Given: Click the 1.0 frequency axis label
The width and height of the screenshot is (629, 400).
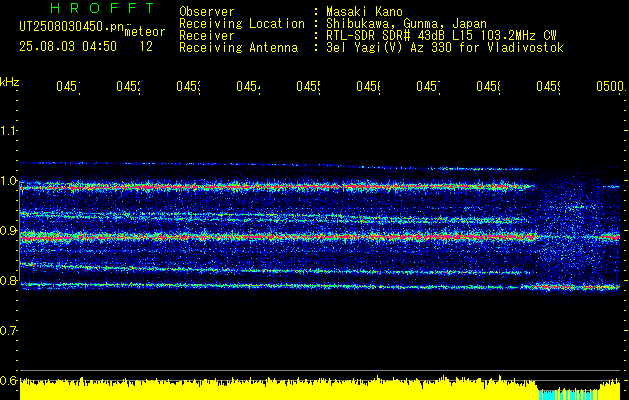Looking at the screenshot, I should tap(8, 181).
